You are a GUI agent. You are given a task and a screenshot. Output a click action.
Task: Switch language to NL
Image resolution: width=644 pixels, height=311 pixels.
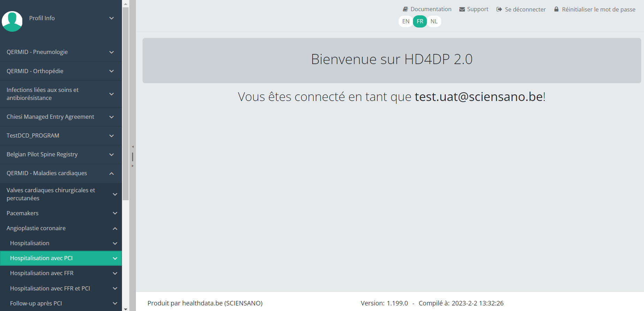point(434,21)
